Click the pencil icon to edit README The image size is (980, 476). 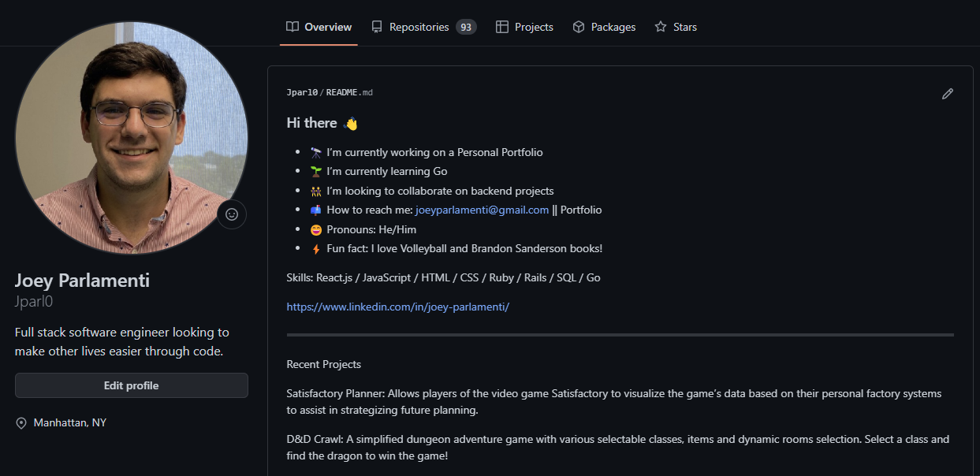point(947,94)
